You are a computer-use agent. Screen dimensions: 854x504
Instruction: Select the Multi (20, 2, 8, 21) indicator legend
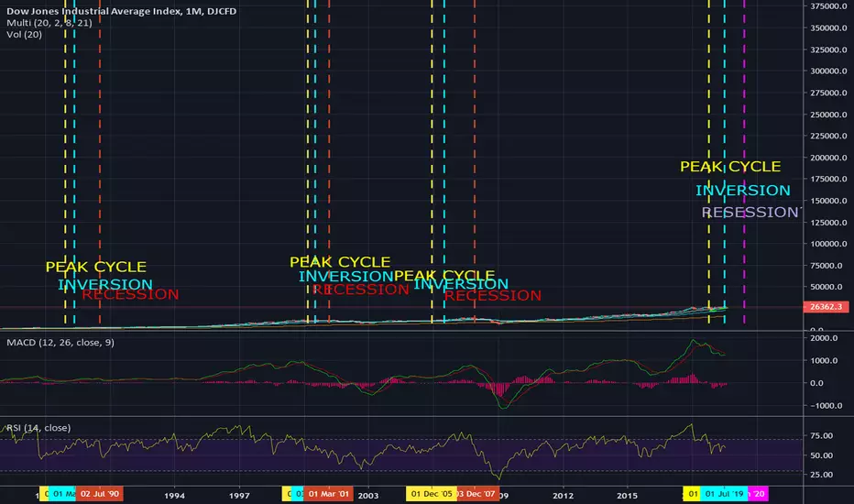click(x=49, y=23)
